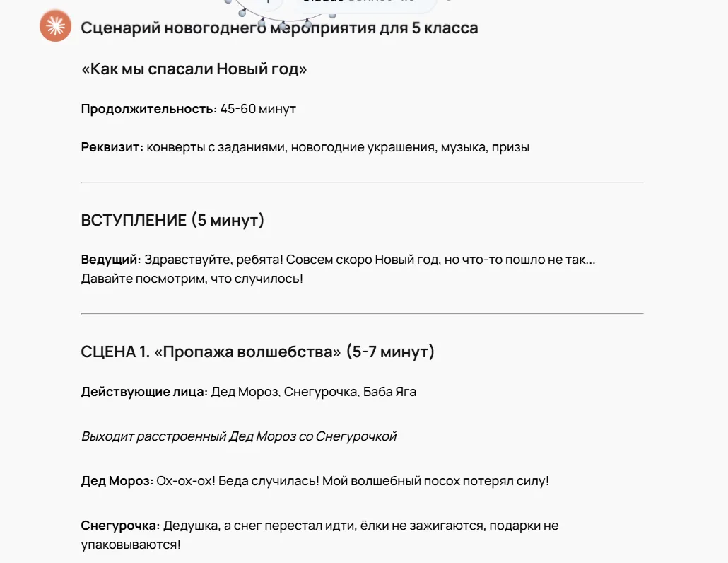This screenshot has width=728, height=563.
Task: Click the word 'упаковываются!' in the last line
Action: coord(131,545)
